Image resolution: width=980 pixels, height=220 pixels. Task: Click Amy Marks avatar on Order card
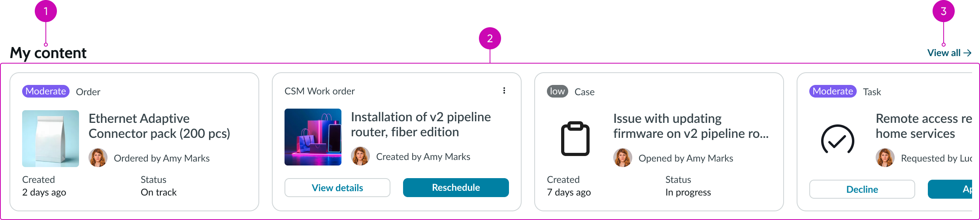click(98, 158)
